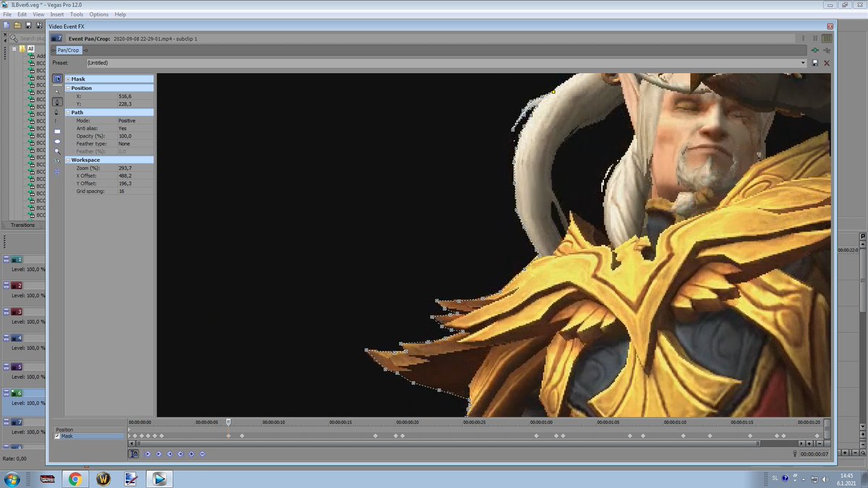Viewport: 868px width, 488px height.
Task: Select the Oval mask tool
Action: [x=57, y=142]
